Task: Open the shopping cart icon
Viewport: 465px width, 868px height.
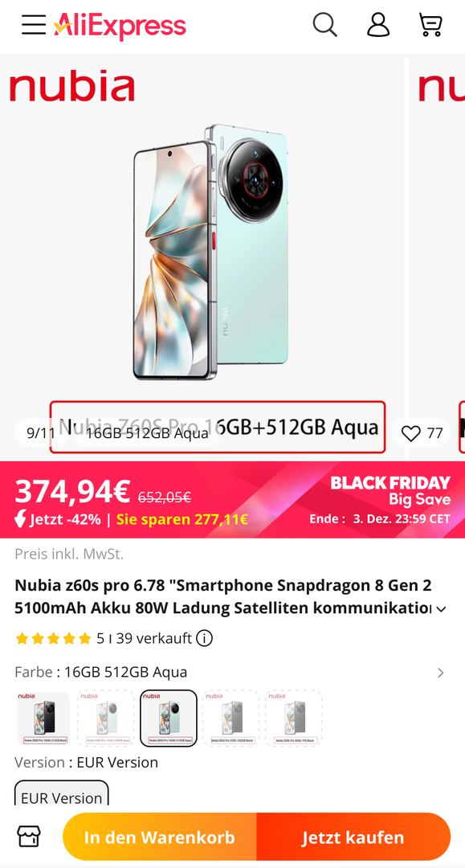Action: coord(430,25)
